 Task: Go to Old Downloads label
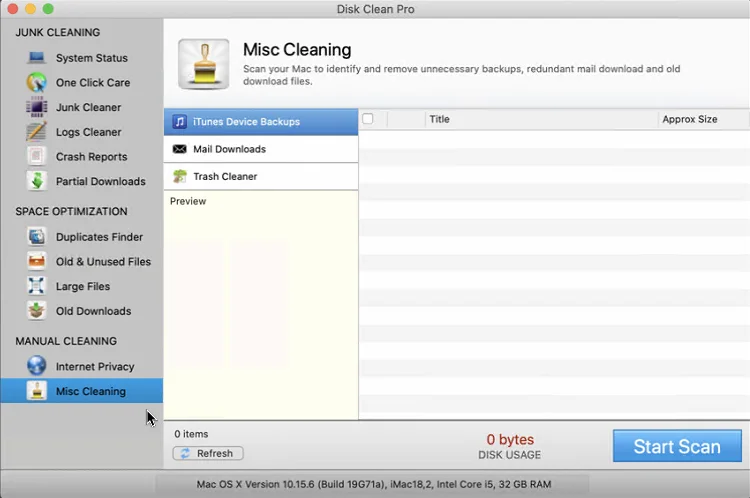pyautogui.click(x=93, y=311)
